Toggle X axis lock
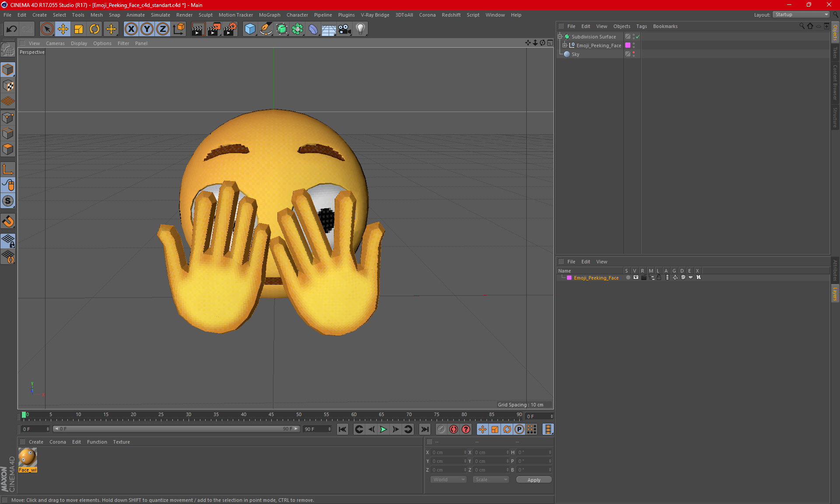This screenshot has height=504, width=840. click(131, 29)
